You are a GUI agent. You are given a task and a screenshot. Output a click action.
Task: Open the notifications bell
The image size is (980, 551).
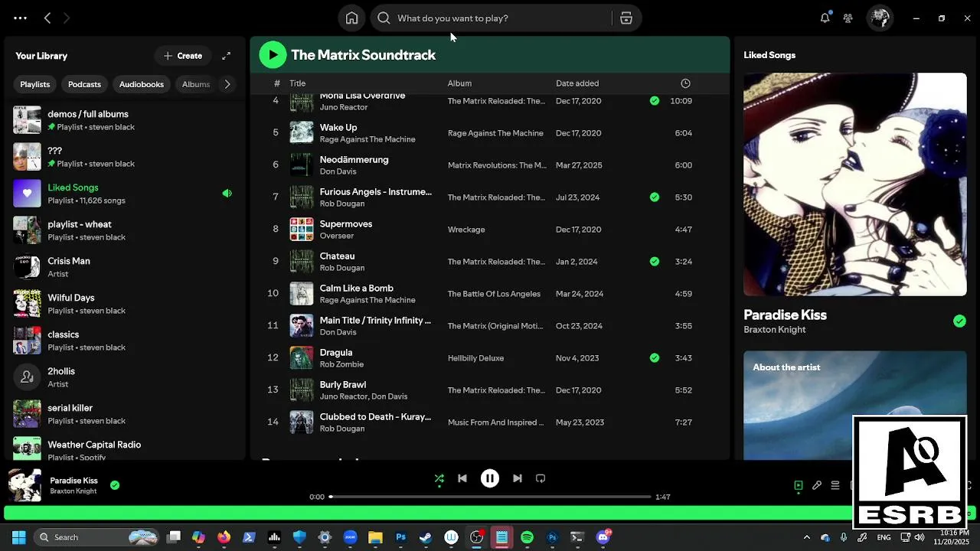point(825,18)
